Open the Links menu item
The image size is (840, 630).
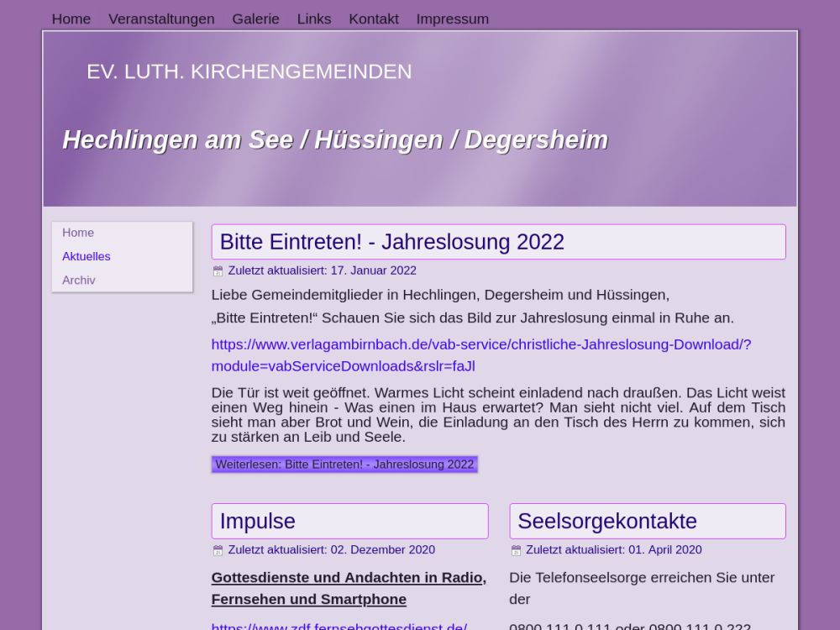pyautogui.click(x=314, y=18)
